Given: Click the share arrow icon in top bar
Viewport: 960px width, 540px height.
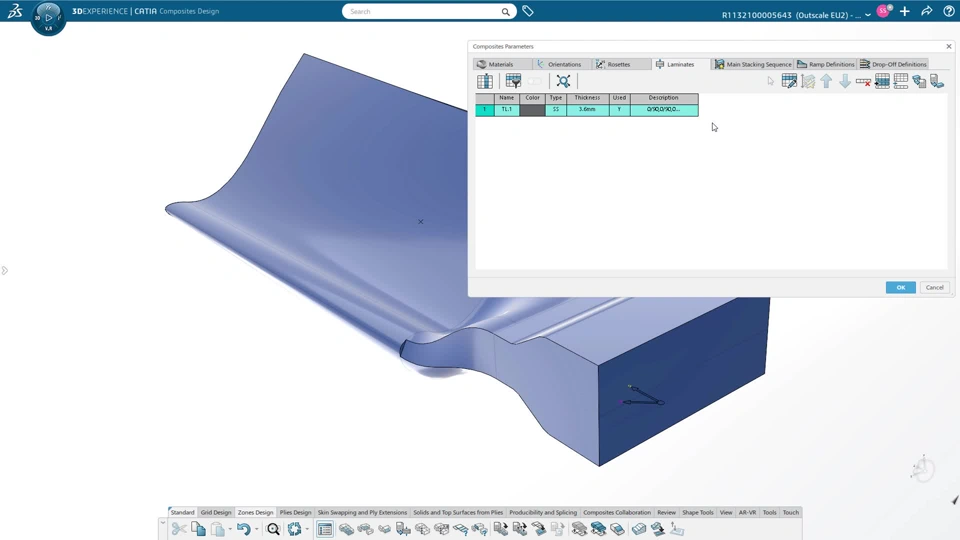Looking at the screenshot, I should (926, 11).
